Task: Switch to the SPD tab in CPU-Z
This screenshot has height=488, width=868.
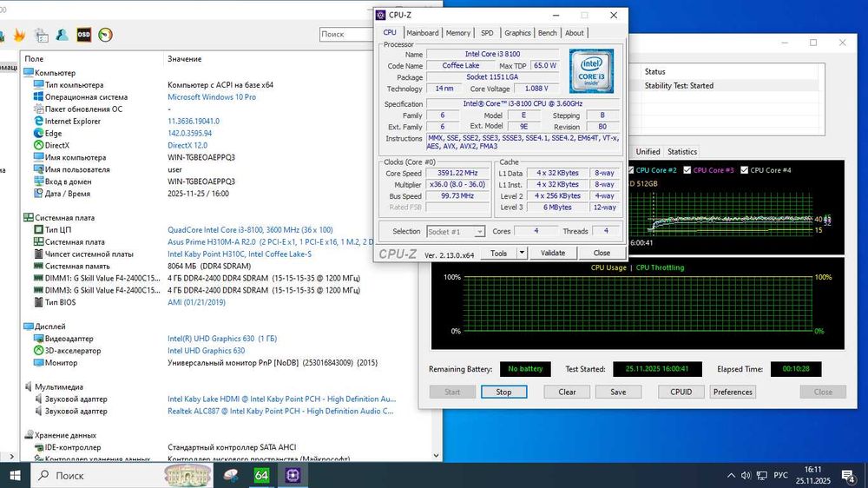Action: (487, 33)
